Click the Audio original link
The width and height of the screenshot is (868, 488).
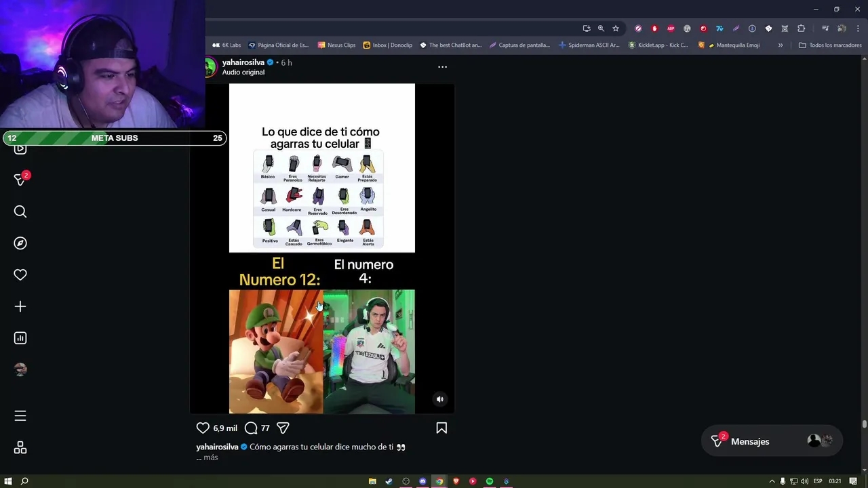coord(243,73)
